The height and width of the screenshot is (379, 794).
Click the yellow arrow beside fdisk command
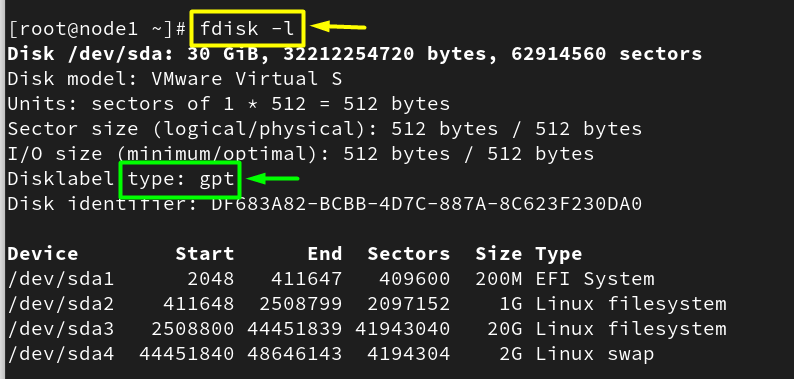338,26
